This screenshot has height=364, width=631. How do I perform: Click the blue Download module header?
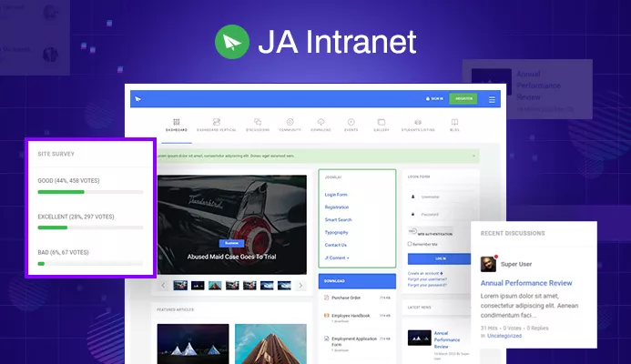(x=357, y=281)
